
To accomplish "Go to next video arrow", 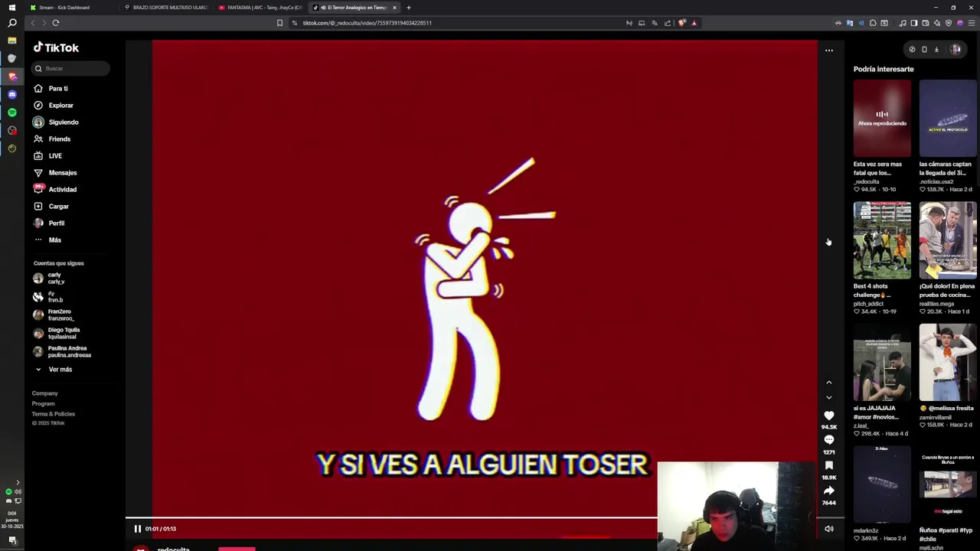I will (x=828, y=398).
